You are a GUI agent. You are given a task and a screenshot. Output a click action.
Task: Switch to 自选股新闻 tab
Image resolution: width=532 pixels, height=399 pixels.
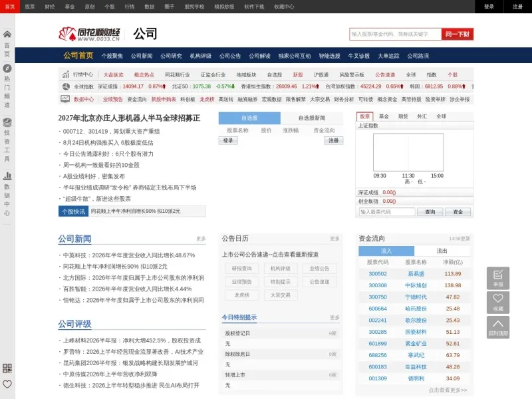point(312,118)
